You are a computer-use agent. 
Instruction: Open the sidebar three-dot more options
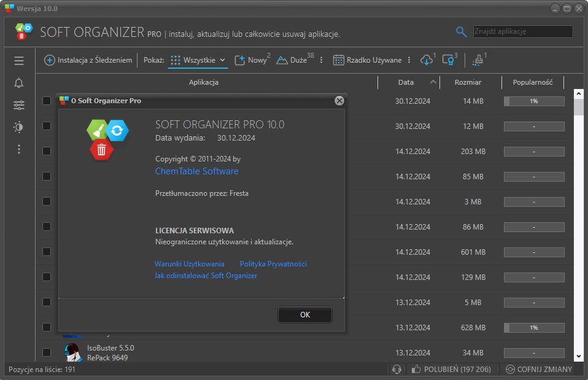19,149
